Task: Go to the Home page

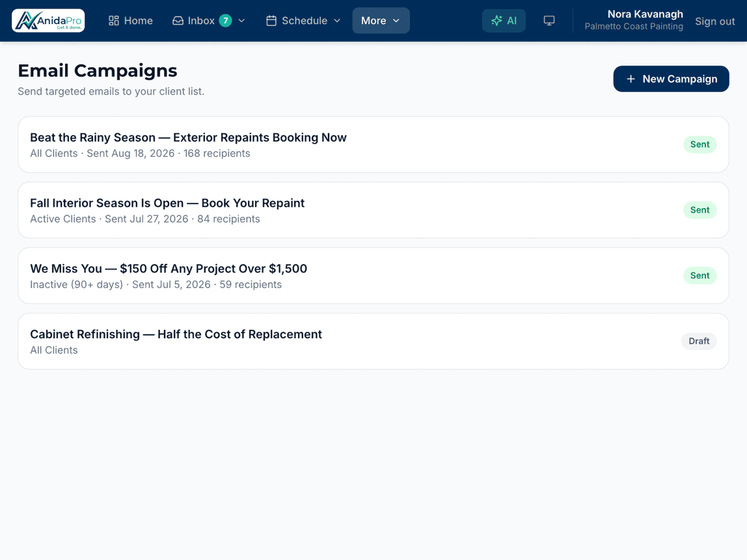Action: pyautogui.click(x=131, y=20)
